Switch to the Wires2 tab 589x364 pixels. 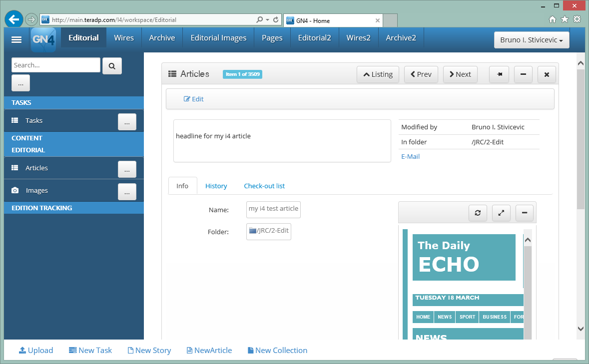[358, 38]
